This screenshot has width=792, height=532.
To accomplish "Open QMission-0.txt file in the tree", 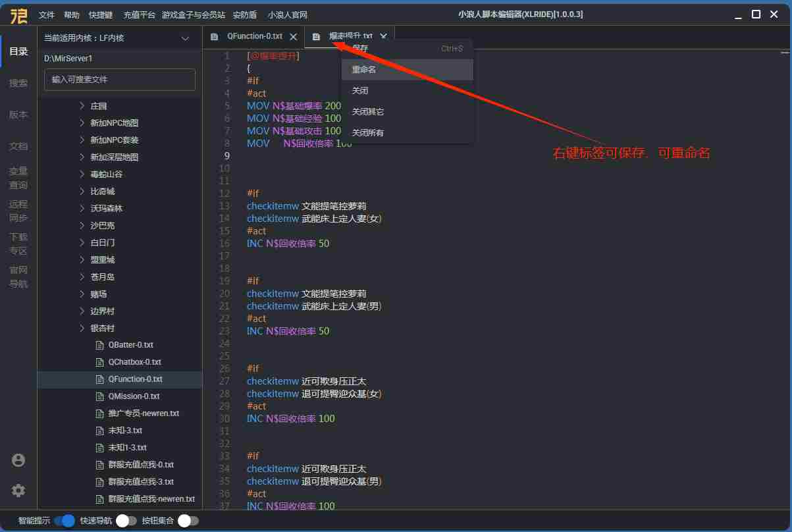I will [134, 396].
